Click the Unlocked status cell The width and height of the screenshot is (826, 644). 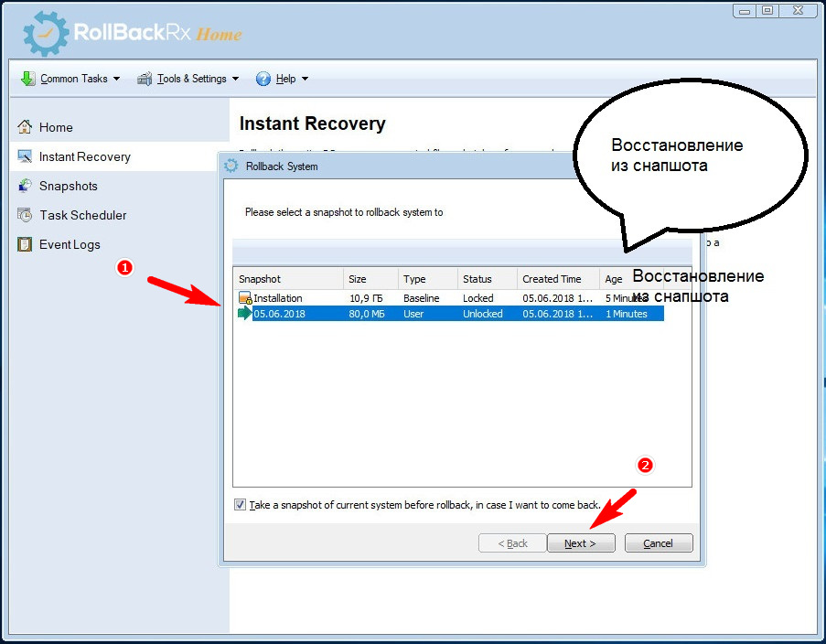point(483,314)
